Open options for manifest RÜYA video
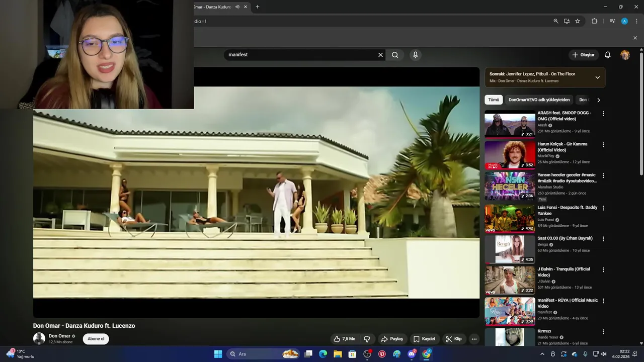This screenshot has height=362, width=644. pyautogui.click(x=603, y=301)
